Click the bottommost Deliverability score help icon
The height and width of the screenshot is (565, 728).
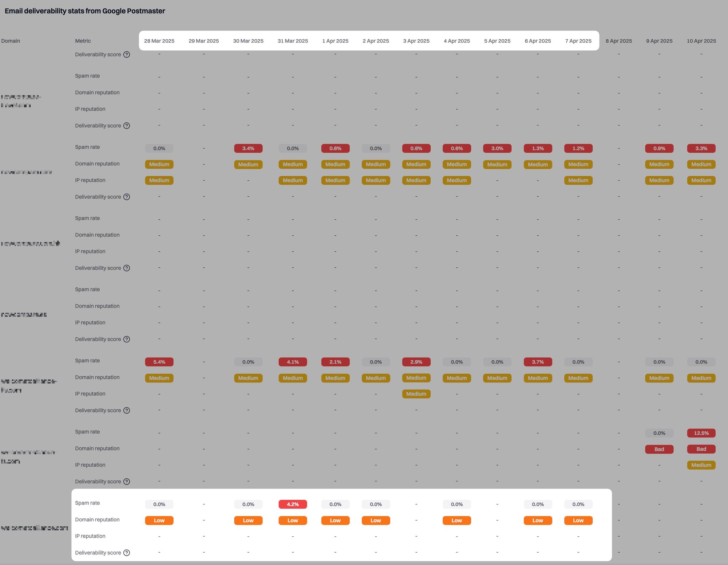(x=126, y=553)
